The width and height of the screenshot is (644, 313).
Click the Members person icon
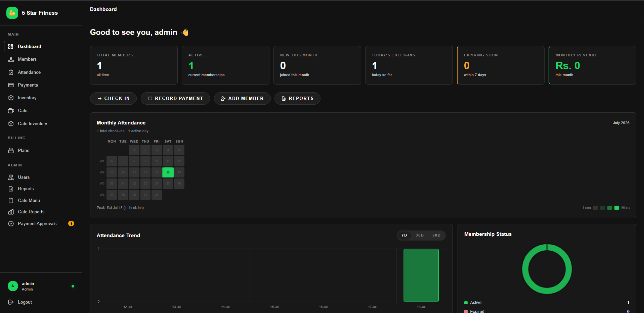point(11,59)
